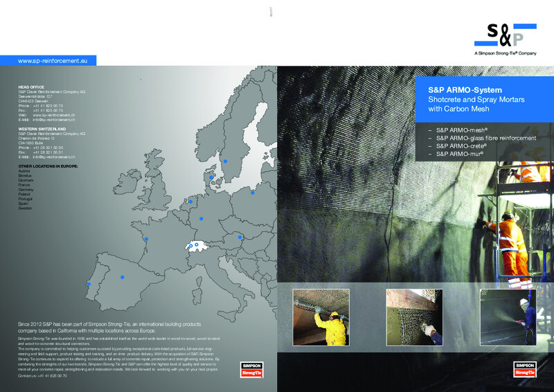Viewport: 554px width, 392px height.
Task: Click the head office e-mail address
Action: tap(54, 120)
